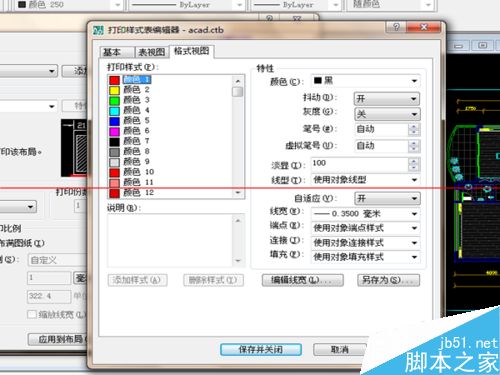Viewport: 500px width, 375px height.
Task: Select plot style 颜色 6
Action: point(136,131)
